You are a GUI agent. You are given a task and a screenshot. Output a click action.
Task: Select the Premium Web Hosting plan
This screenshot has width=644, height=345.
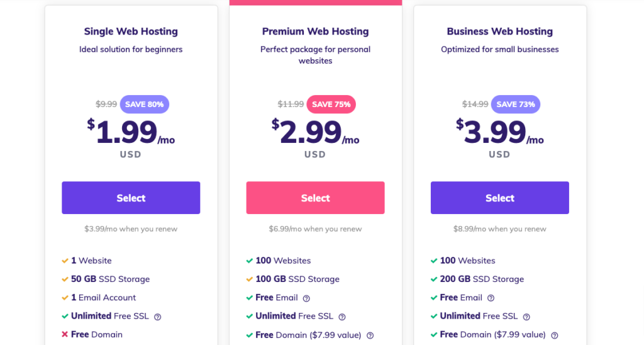coord(316,198)
